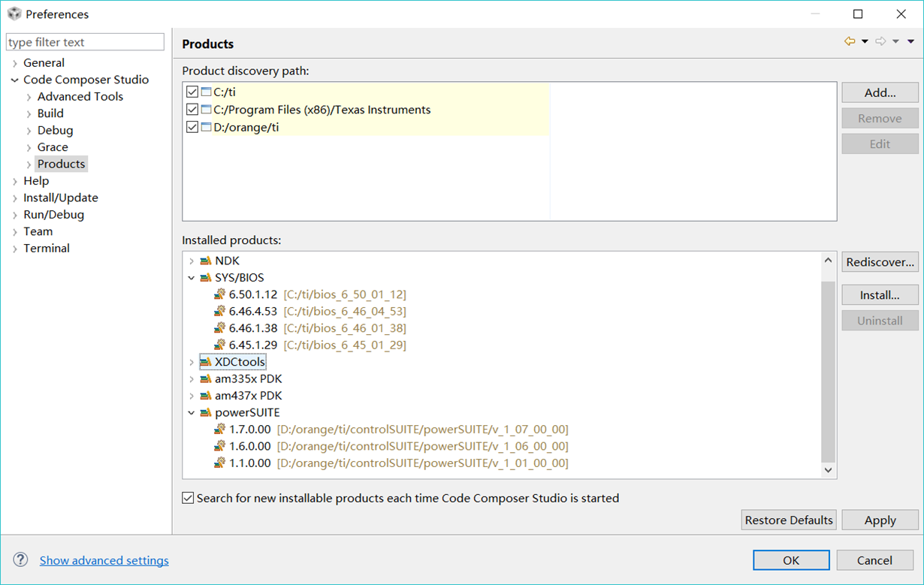The width and height of the screenshot is (924, 585).
Task: Click the installed products scrollbar up arrow
Action: coord(828,261)
